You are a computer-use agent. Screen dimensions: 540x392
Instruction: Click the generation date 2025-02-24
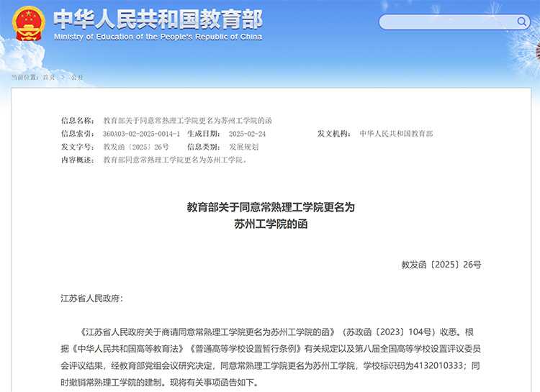247,134
